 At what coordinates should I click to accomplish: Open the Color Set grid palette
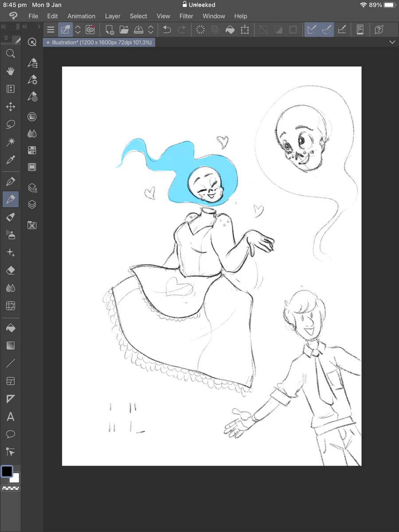click(32, 150)
